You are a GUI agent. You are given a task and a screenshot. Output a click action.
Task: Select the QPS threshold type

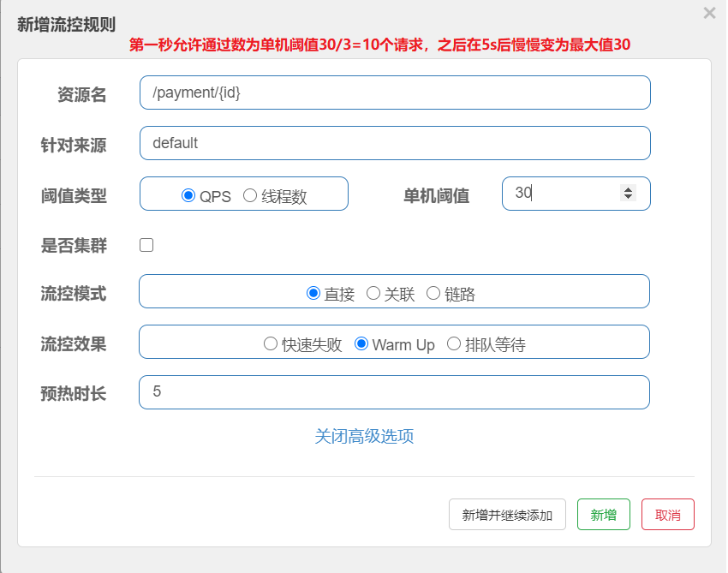[x=189, y=195]
